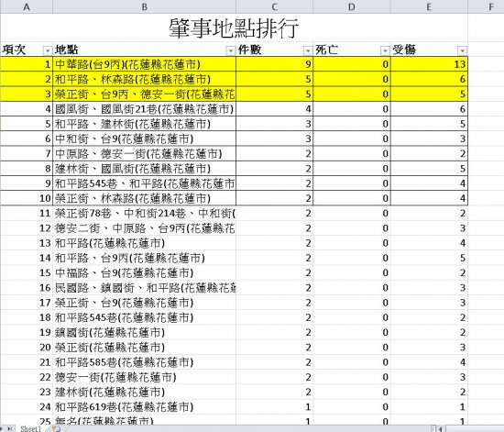Select cell 國風街、國風街21巷
The height and width of the screenshot is (432, 504).
coord(144,109)
